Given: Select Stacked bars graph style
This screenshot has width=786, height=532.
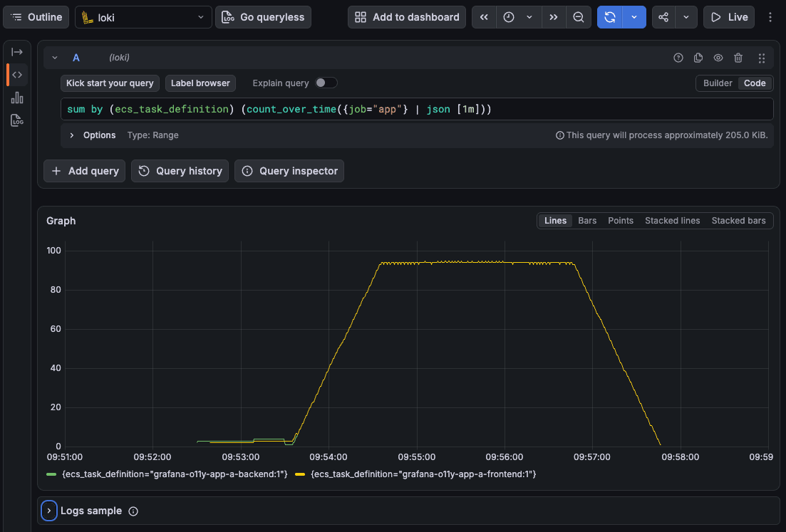Looking at the screenshot, I should [738, 220].
